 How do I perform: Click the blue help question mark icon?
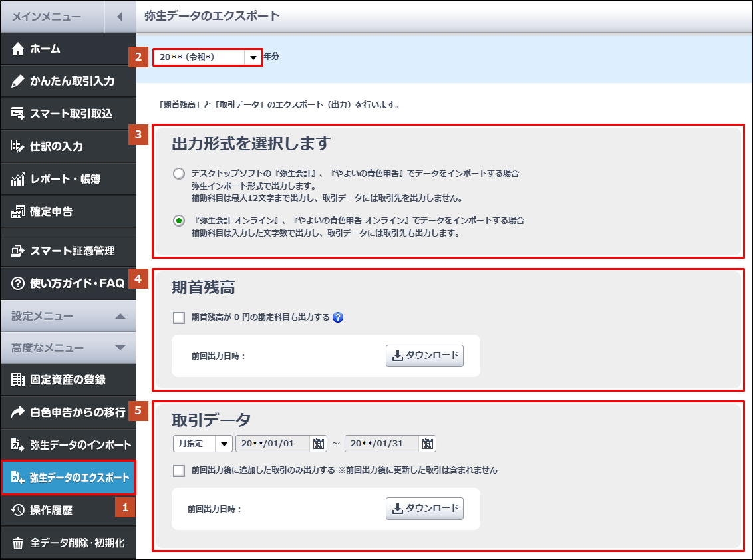click(x=338, y=318)
